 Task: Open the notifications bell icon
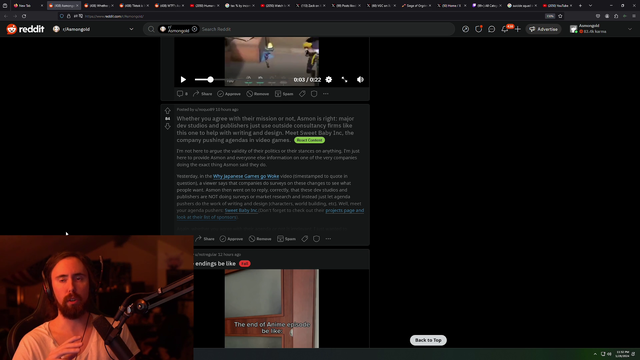(x=505, y=29)
